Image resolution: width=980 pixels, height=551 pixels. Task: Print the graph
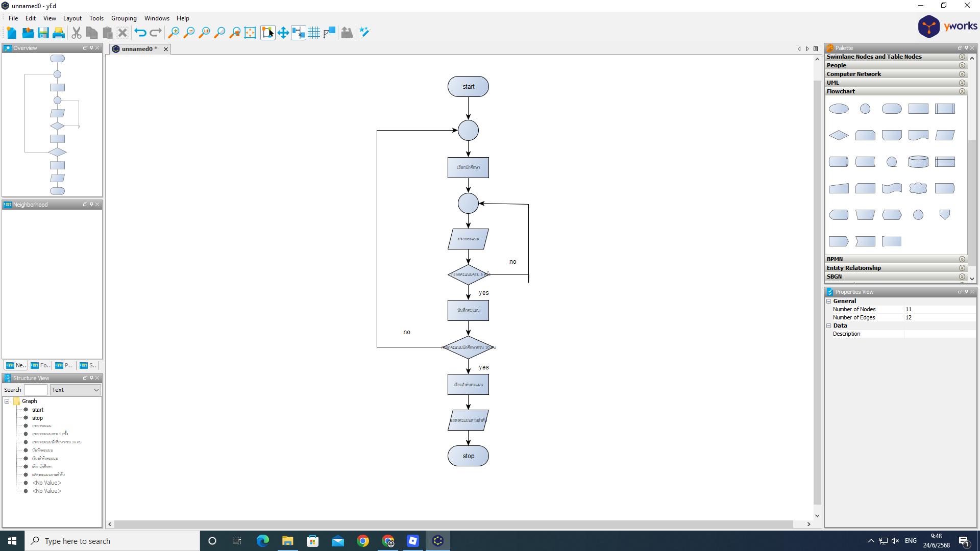59,33
